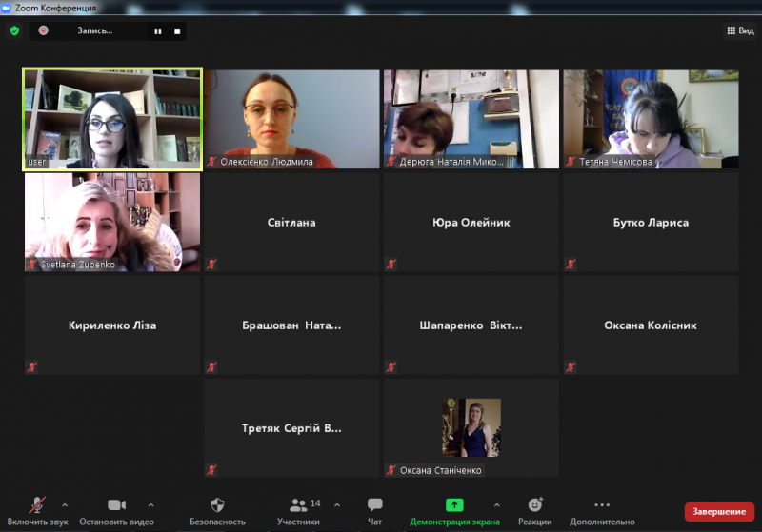Expand screen share options arrow
The image size is (762, 532).
(x=496, y=505)
